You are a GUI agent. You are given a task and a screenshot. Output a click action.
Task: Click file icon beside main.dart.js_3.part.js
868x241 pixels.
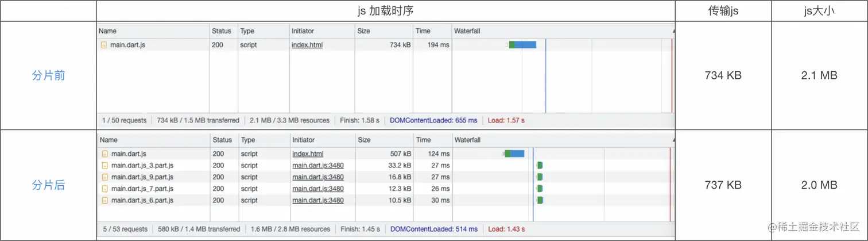[x=104, y=166]
